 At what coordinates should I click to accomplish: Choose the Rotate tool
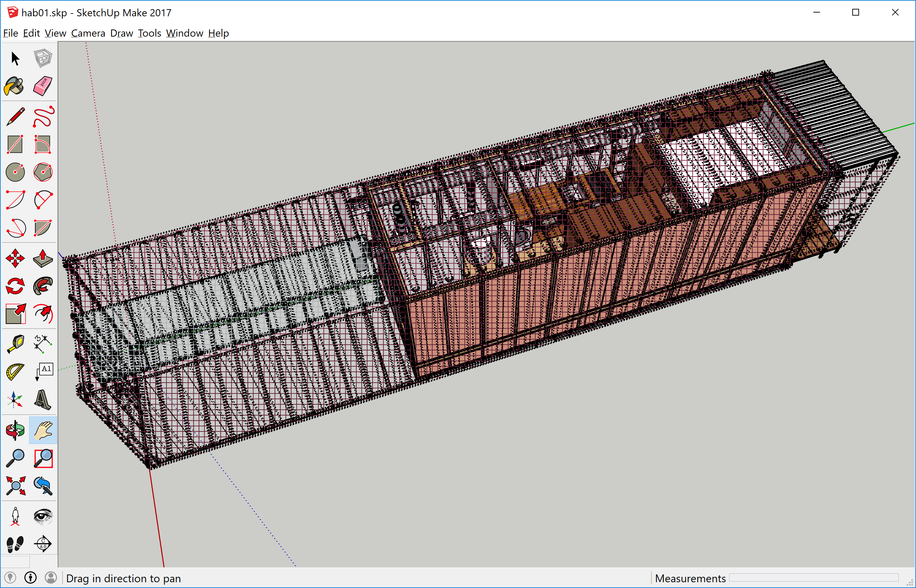point(15,286)
